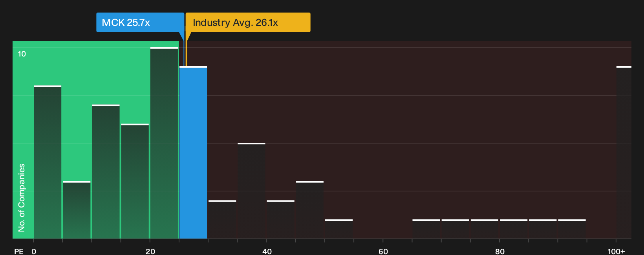Image resolution: width=644 pixels, height=255 pixels.
Task: Click the bar at PE 85-90
Action: coord(543,229)
